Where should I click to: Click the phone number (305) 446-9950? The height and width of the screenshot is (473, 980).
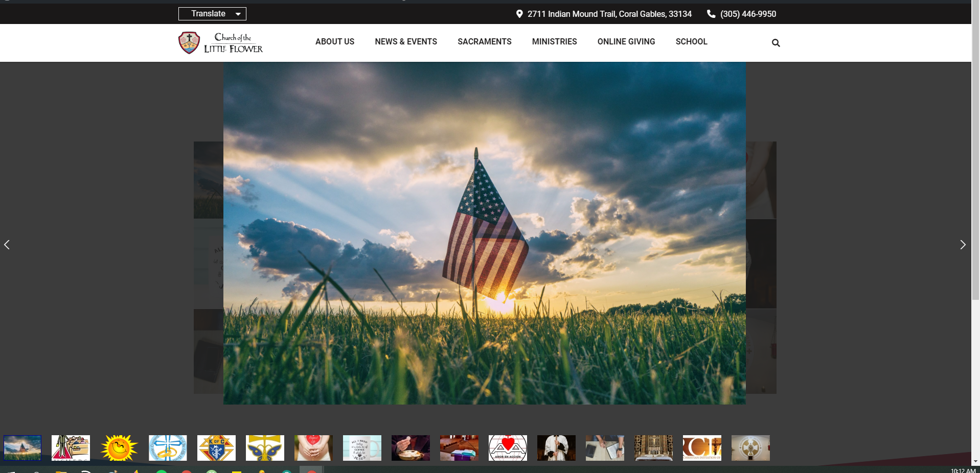(x=748, y=14)
